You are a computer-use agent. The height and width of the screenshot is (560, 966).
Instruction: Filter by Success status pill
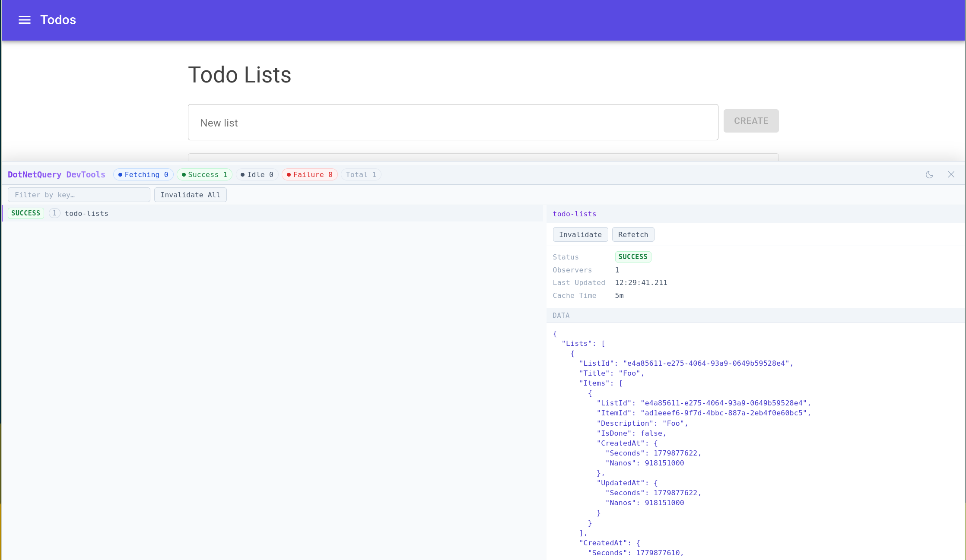pos(205,174)
